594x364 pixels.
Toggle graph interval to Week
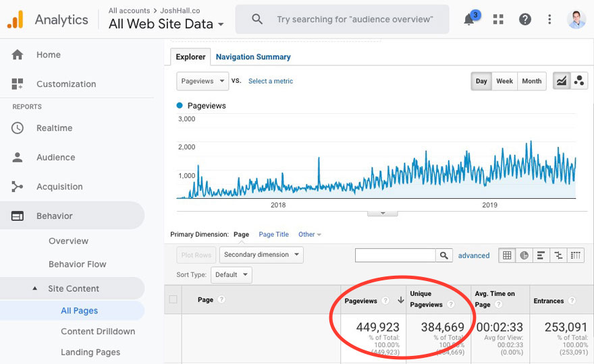[504, 81]
